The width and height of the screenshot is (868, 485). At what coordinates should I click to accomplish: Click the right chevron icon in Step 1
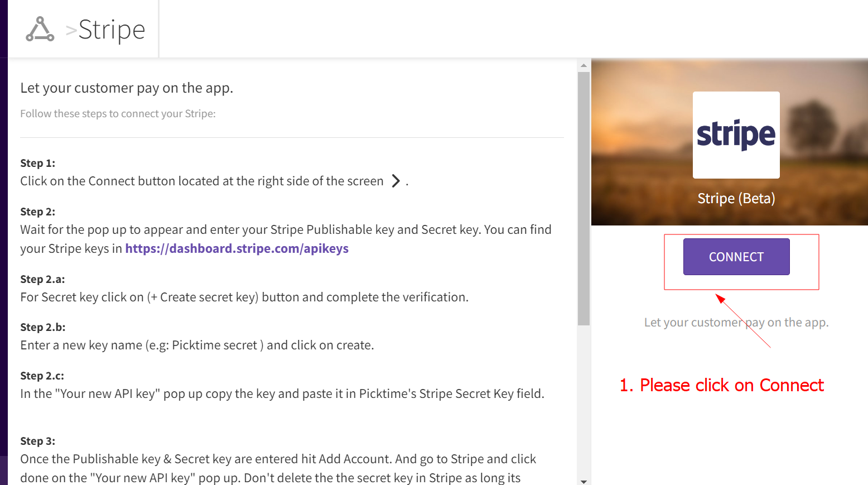coord(396,181)
